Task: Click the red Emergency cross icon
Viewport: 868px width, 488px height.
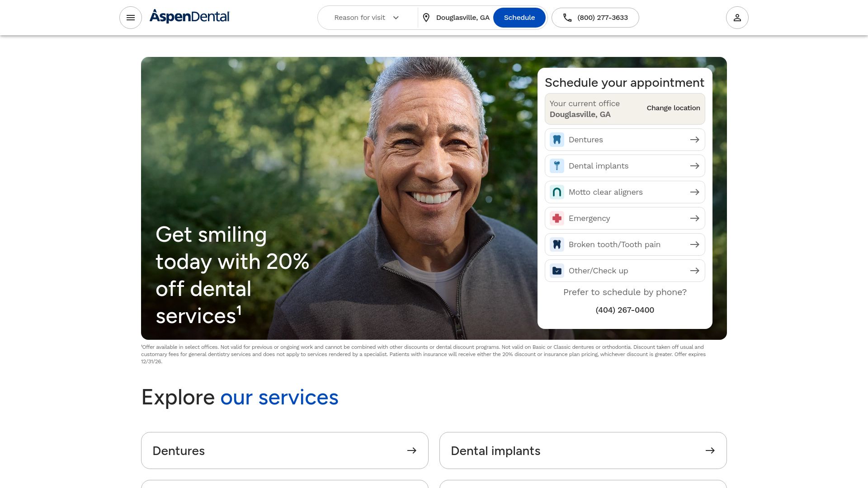Action: 557,218
